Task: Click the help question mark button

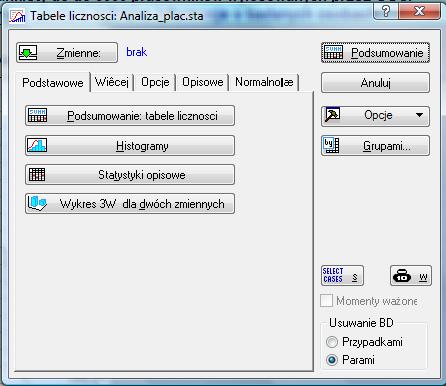Action: coord(386,11)
